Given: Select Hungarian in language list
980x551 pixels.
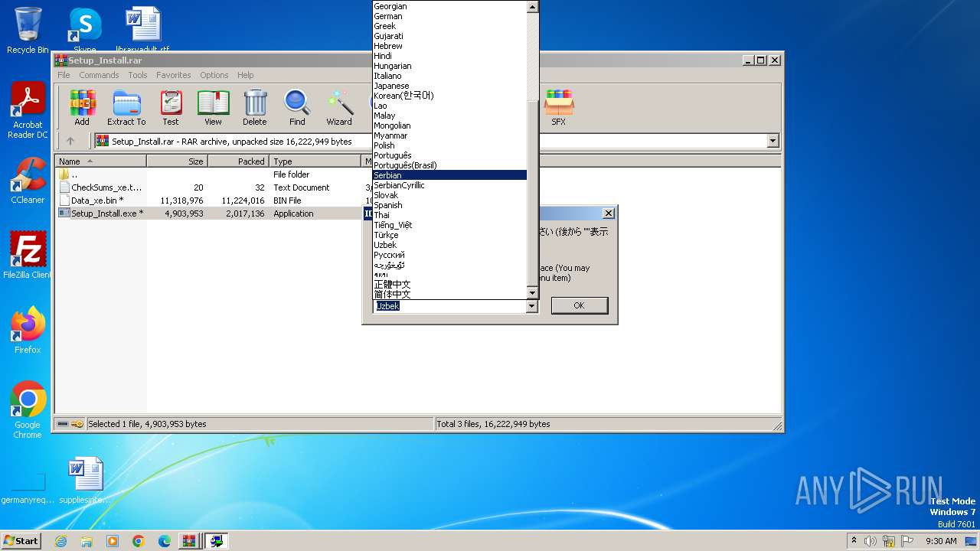Looking at the screenshot, I should pos(450,66).
